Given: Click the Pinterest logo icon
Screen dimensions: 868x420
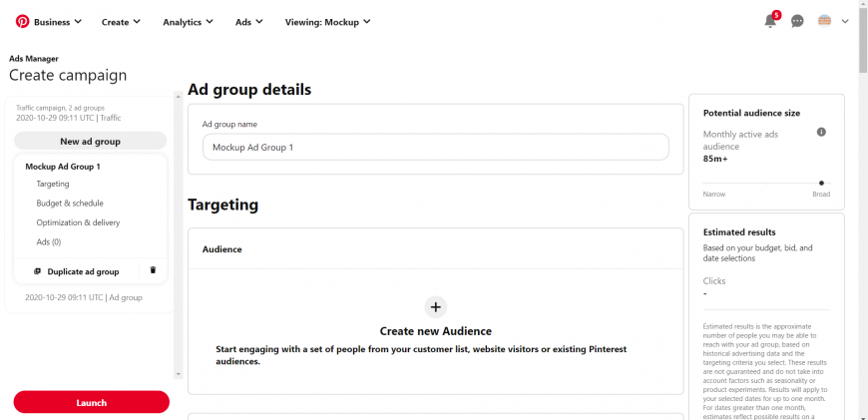Looking at the screenshot, I should [22, 22].
